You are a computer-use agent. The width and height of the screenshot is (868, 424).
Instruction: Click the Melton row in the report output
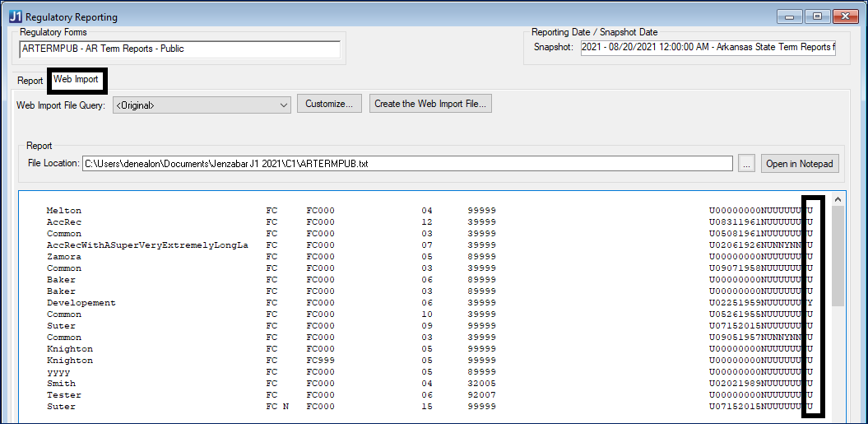[64, 211]
